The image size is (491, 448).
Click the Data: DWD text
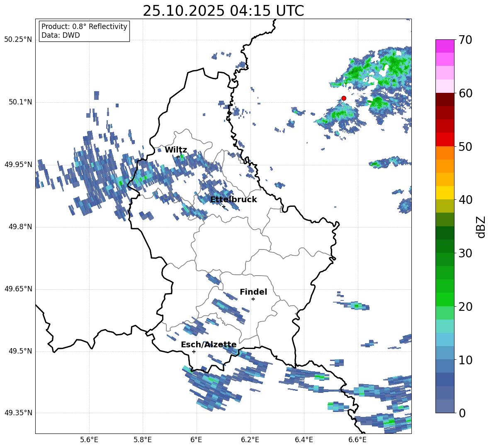coord(61,35)
